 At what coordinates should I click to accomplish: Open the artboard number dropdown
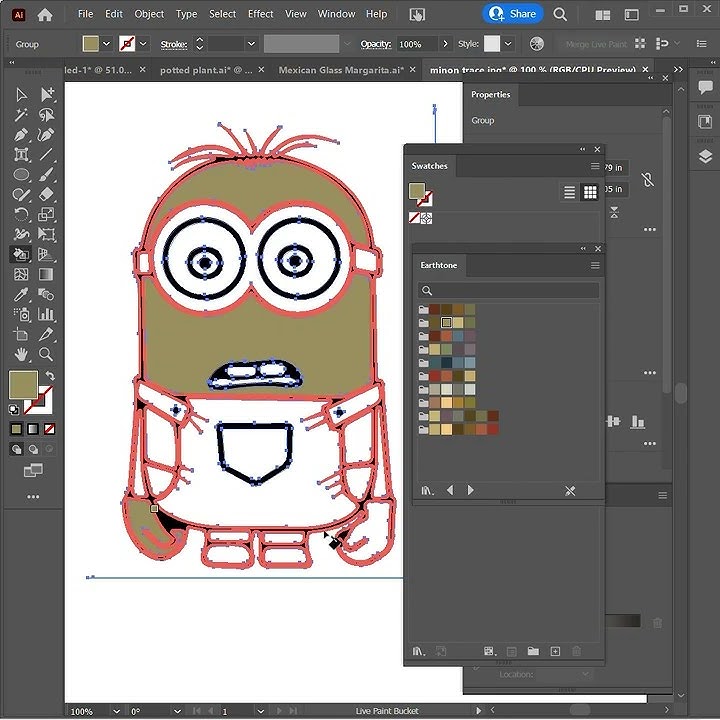coord(260,711)
